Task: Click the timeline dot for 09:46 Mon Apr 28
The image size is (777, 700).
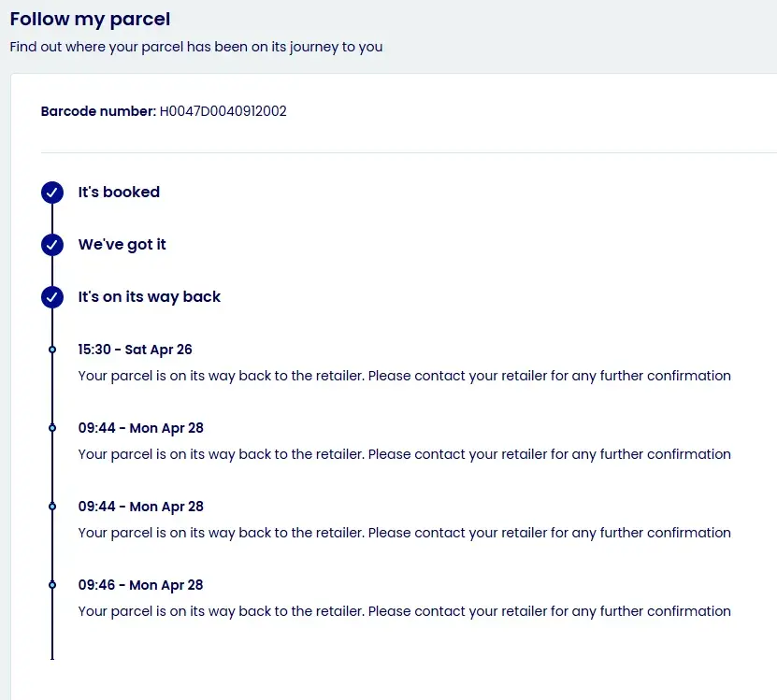Action: pyautogui.click(x=52, y=585)
